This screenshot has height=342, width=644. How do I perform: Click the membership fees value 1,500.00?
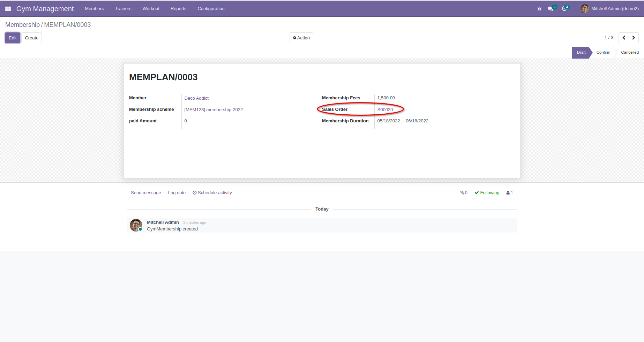386,98
